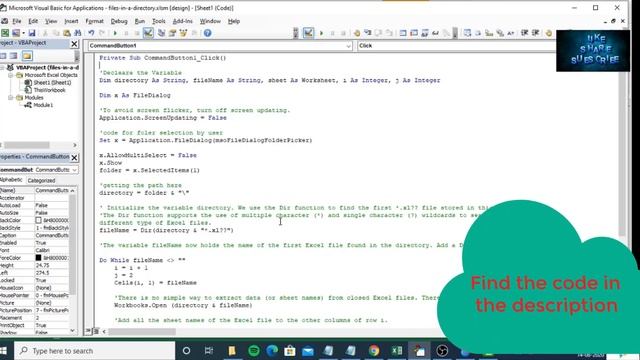Click the Font property value Calibri
640x360 pixels.
coord(52,250)
